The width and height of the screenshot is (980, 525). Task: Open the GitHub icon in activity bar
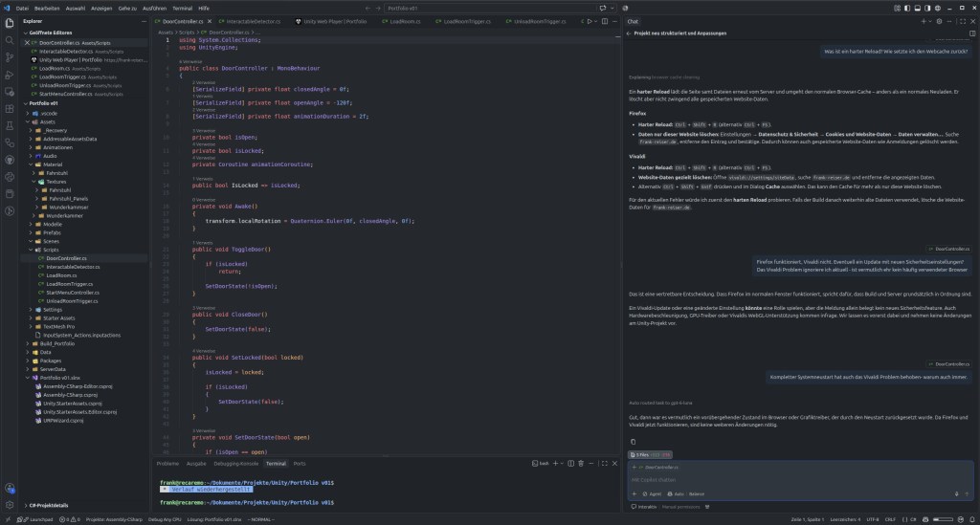click(10, 160)
